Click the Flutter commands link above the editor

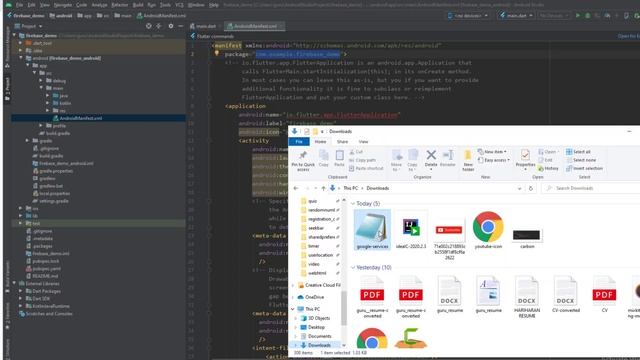[x=215, y=36]
